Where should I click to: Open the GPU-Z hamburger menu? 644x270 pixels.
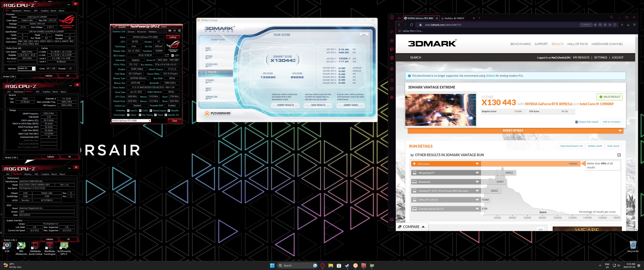179,31
